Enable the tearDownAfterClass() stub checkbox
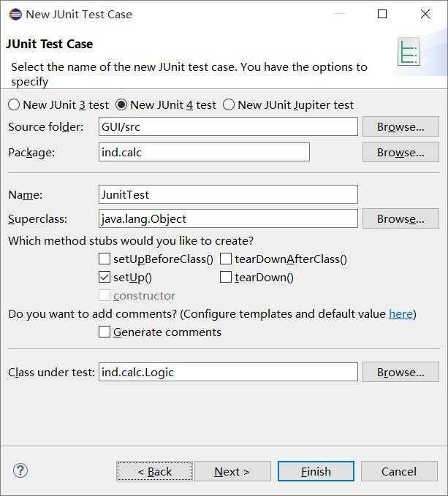 pyautogui.click(x=226, y=259)
